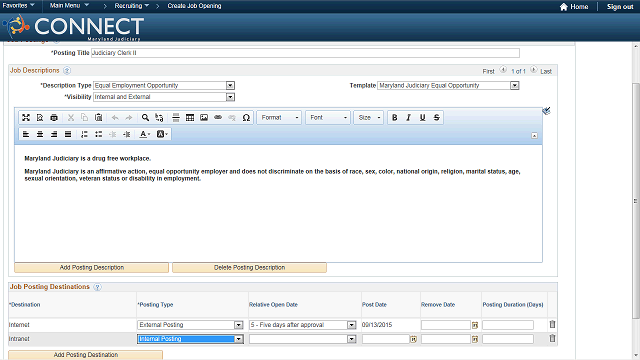Screen dimensions: 640x360
Task: Open Job Posting Destinations help icon
Action: tap(97, 287)
